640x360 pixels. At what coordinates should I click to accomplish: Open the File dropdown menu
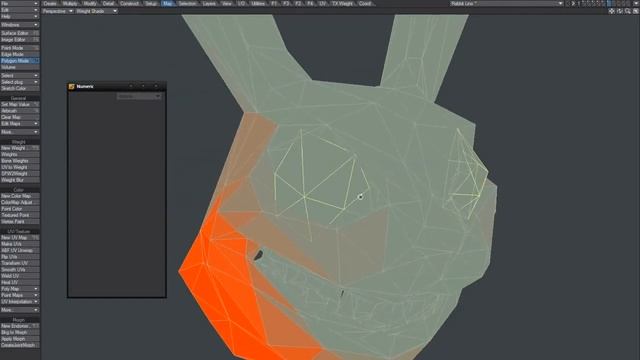20,3
